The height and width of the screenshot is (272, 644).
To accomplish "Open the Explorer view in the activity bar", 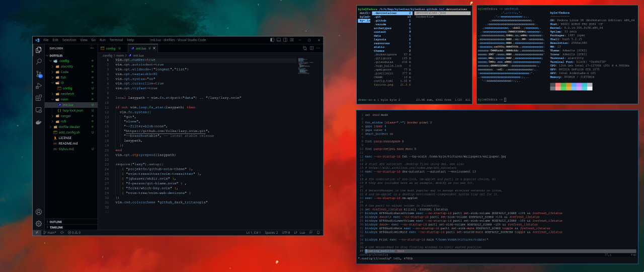I will coord(39,50).
